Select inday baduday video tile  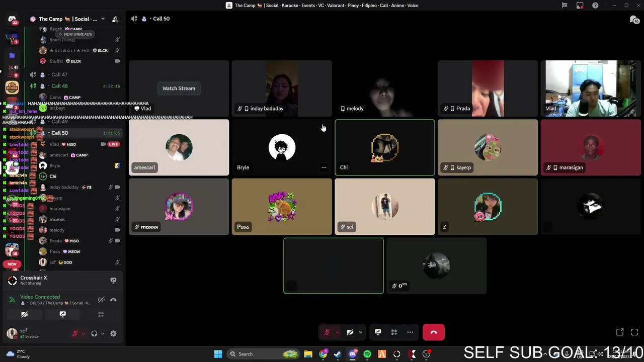pos(282,88)
